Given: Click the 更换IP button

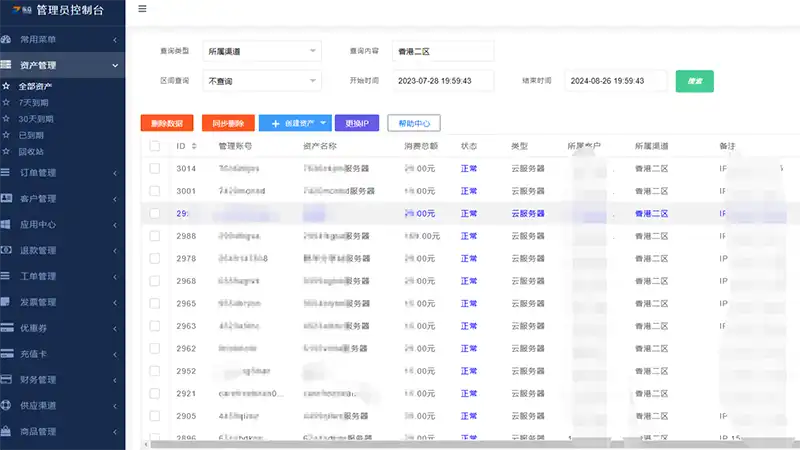Looking at the screenshot, I should pos(357,123).
